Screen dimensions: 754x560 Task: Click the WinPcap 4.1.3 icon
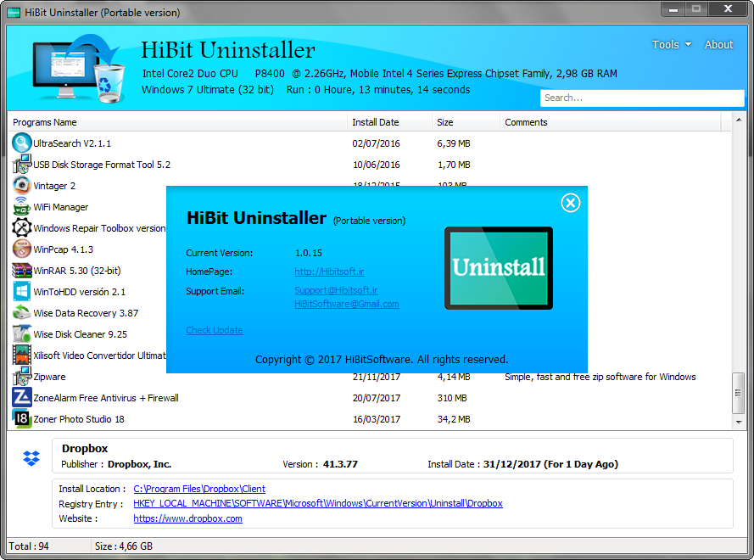point(22,249)
